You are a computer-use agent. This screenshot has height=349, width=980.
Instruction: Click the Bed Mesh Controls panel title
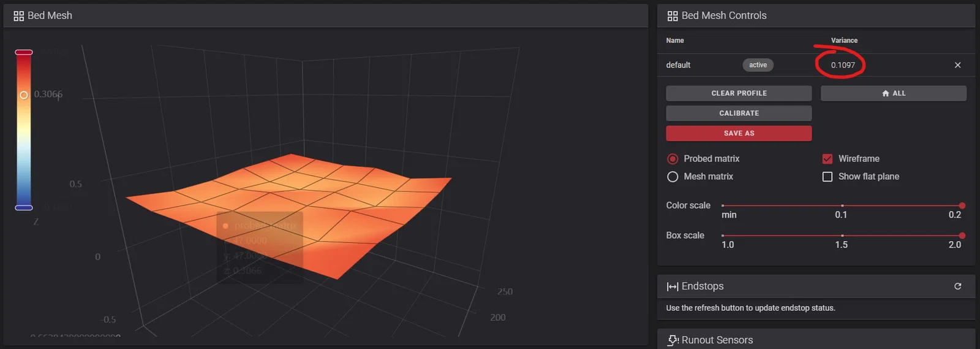[724, 16]
